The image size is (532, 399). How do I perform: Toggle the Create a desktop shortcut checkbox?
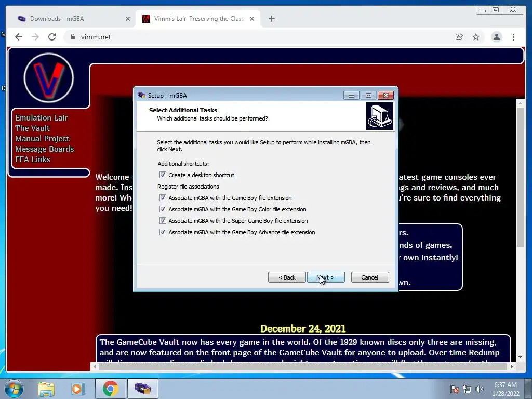pos(163,175)
